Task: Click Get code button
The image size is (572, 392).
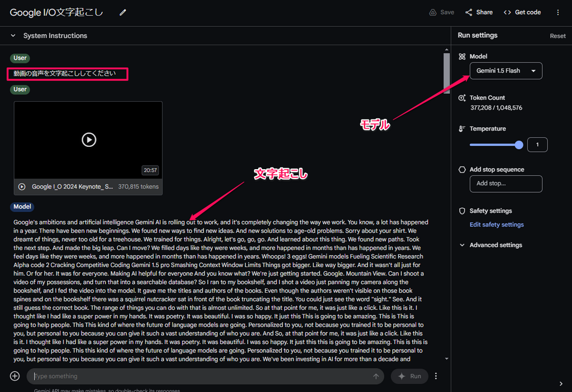Action: (522, 12)
